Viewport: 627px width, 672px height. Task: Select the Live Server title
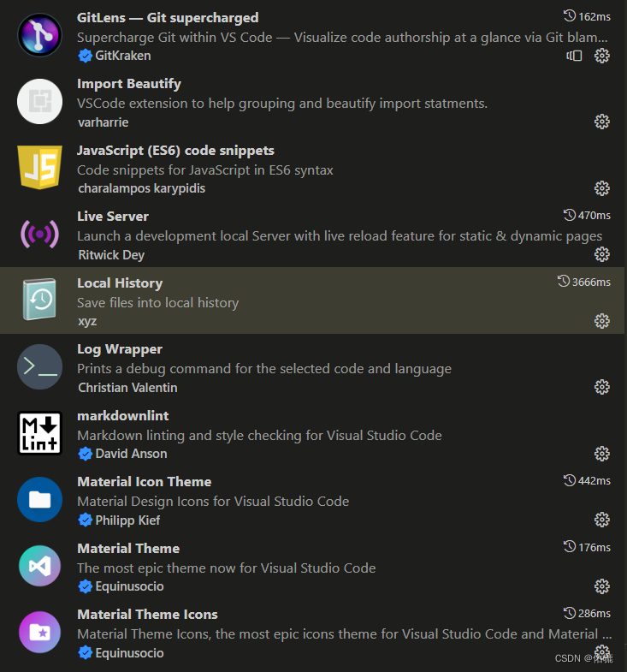point(113,217)
